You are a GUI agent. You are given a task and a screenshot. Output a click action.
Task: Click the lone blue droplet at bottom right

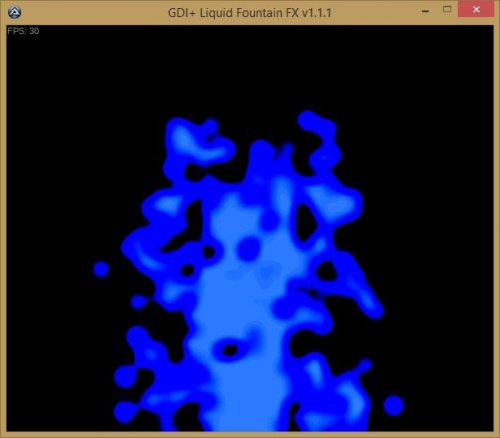[394, 405]
